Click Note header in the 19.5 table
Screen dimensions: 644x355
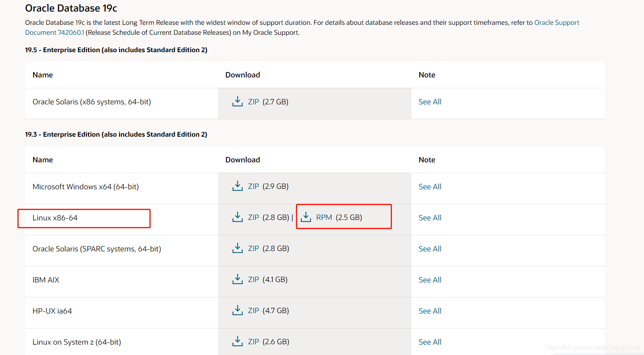click(427, 75)
